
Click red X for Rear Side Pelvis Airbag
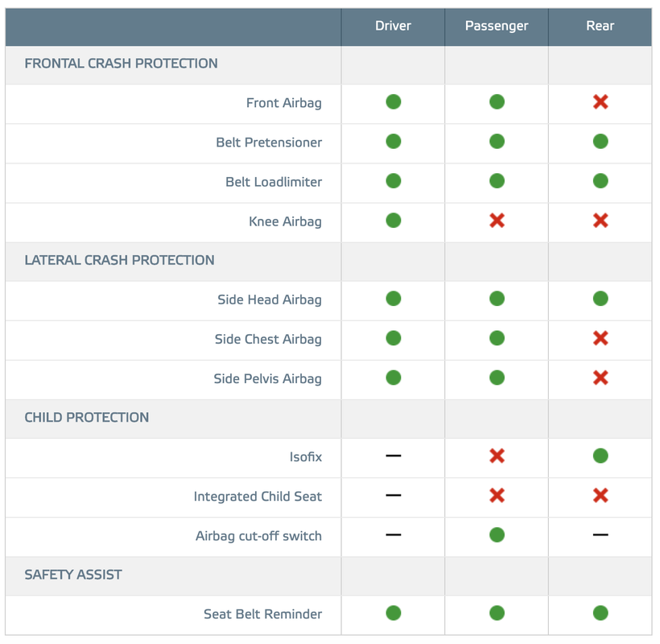pyautogui.click(x=600, y=378)
